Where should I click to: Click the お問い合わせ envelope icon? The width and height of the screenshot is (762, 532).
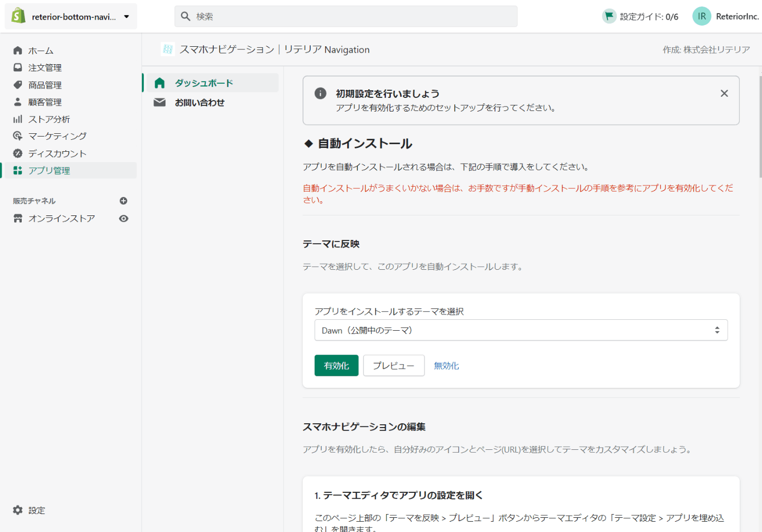159,102
